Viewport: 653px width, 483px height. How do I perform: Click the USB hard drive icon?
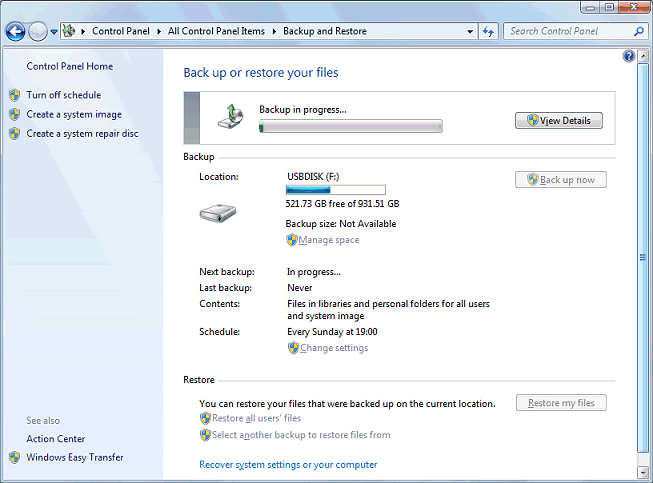(217, 213)
